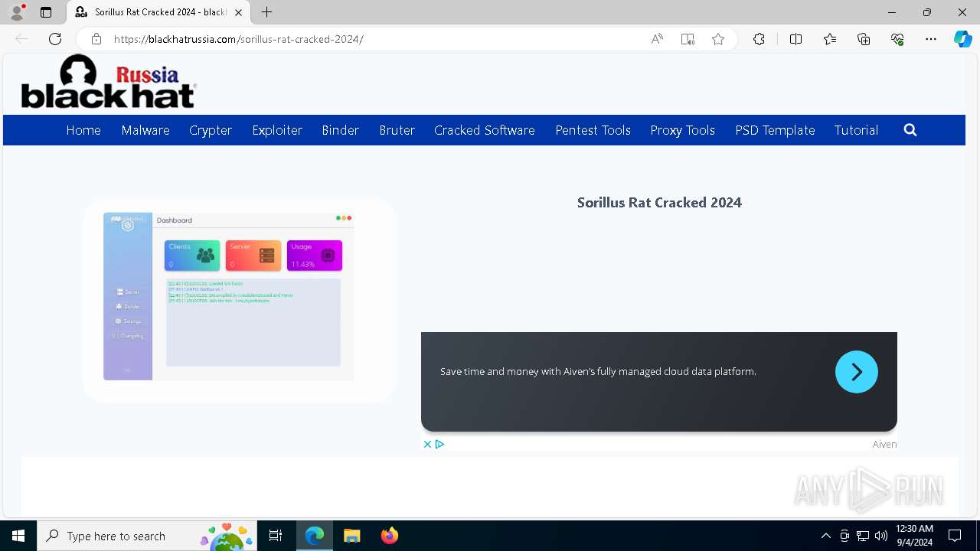
Task: Click the taskbar search box
Action: (147, 536)
